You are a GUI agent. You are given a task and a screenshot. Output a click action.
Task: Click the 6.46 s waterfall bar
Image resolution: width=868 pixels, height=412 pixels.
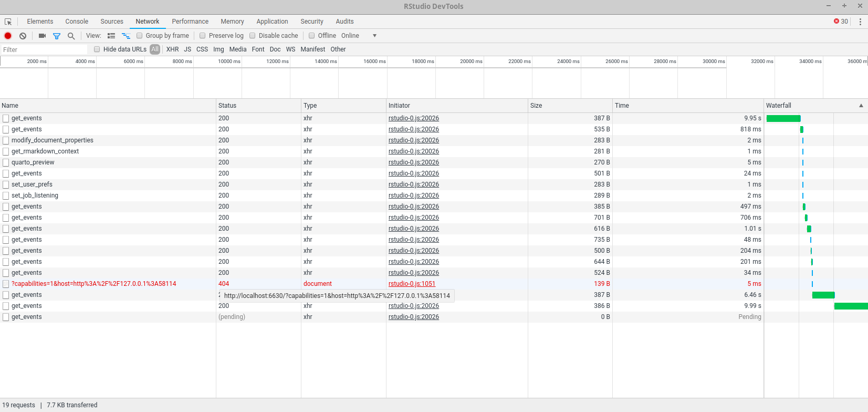coord(823,295)
